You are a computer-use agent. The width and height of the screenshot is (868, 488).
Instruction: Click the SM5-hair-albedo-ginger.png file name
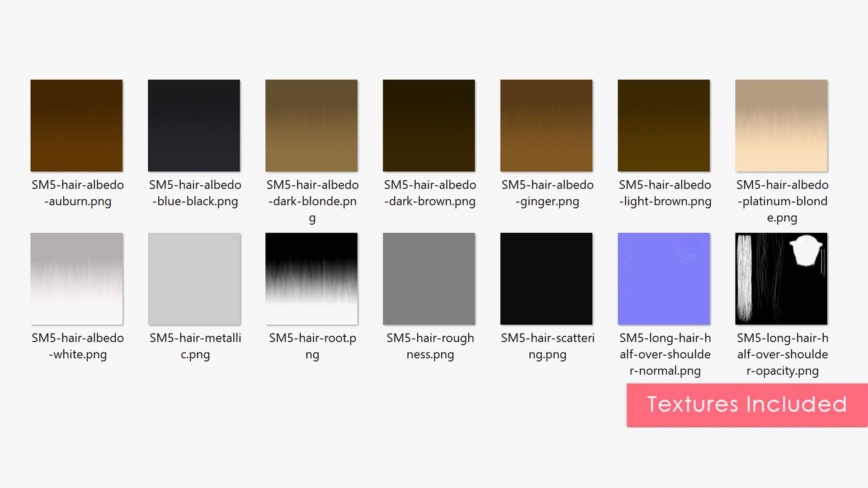(547, 193)
